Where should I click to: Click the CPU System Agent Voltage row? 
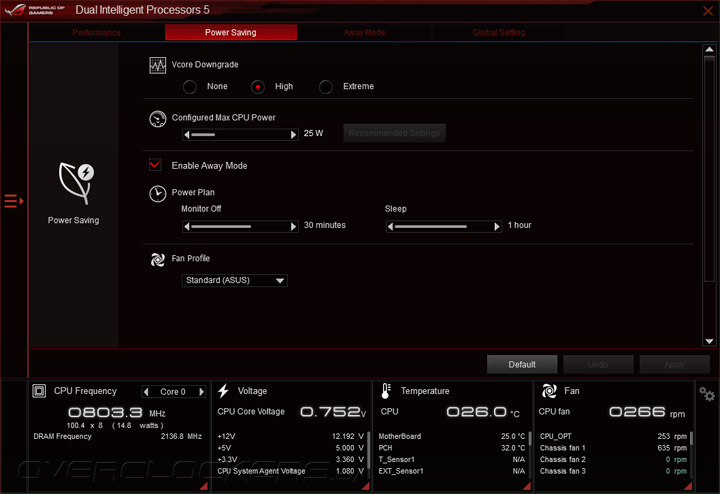291,471
